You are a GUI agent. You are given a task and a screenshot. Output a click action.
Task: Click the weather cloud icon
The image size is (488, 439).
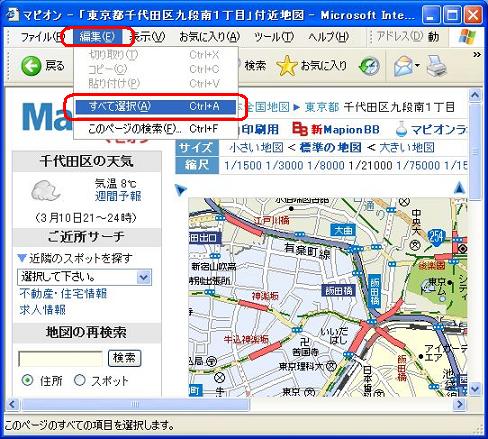pos(46,190)
